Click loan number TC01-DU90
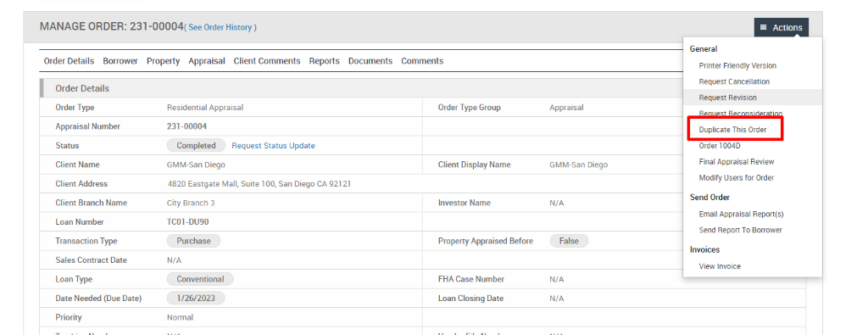The height and width of the screenshot is (335, 868). (187, 222)
